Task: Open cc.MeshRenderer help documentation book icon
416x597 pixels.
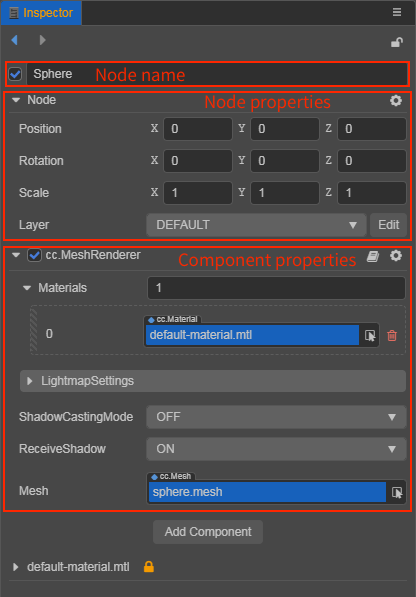Action: [373, 256]
